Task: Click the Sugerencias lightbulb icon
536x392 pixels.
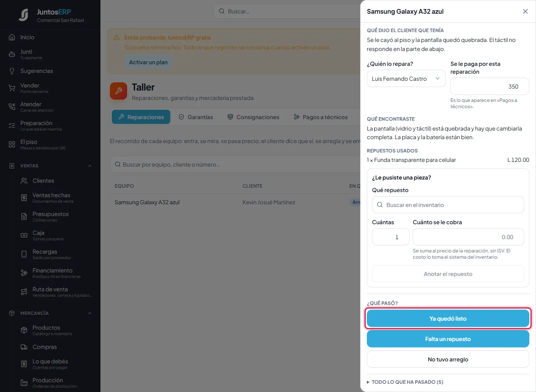Action: point(12,71)
